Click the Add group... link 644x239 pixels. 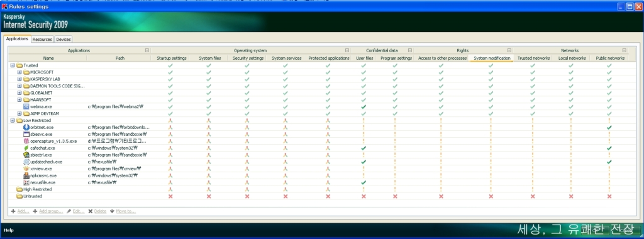point(48,211)
